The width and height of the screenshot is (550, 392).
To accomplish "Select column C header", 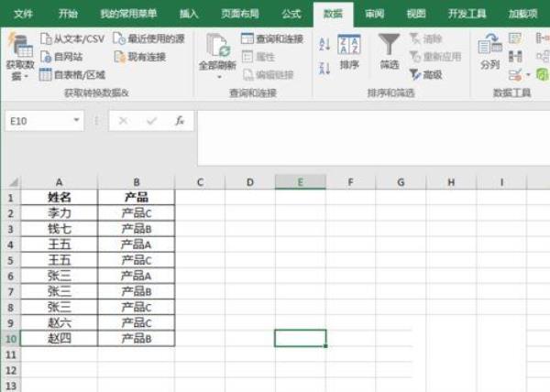I will (200, 182).
